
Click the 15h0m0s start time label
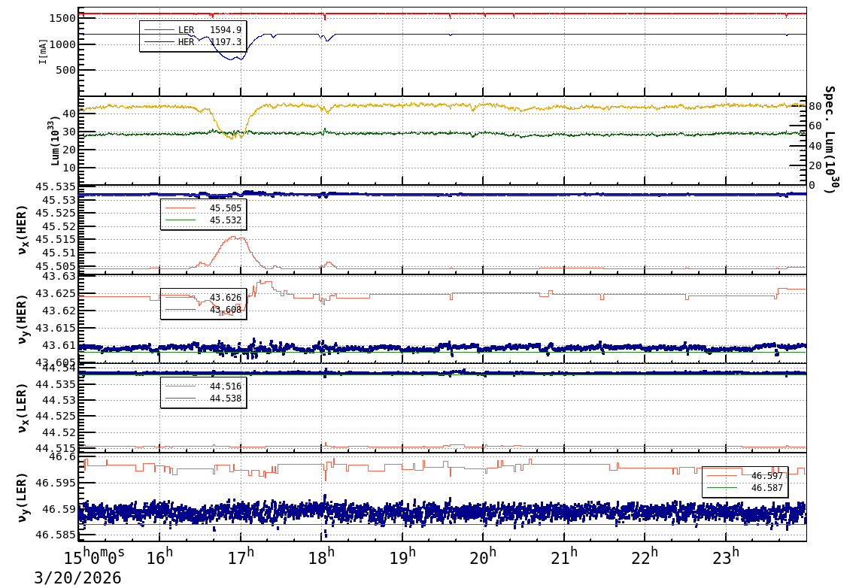point(94,558)
